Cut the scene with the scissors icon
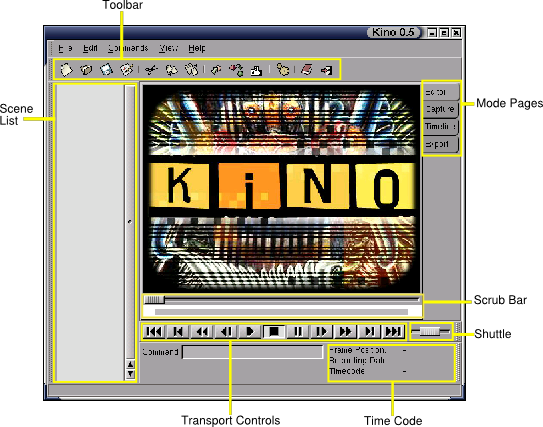Viewport: 543px width, 427px height. click(x=151, y=70)
